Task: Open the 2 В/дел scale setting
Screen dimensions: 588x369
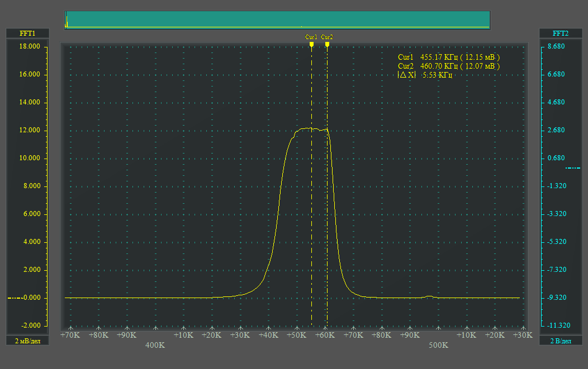Action: (560, 341)
